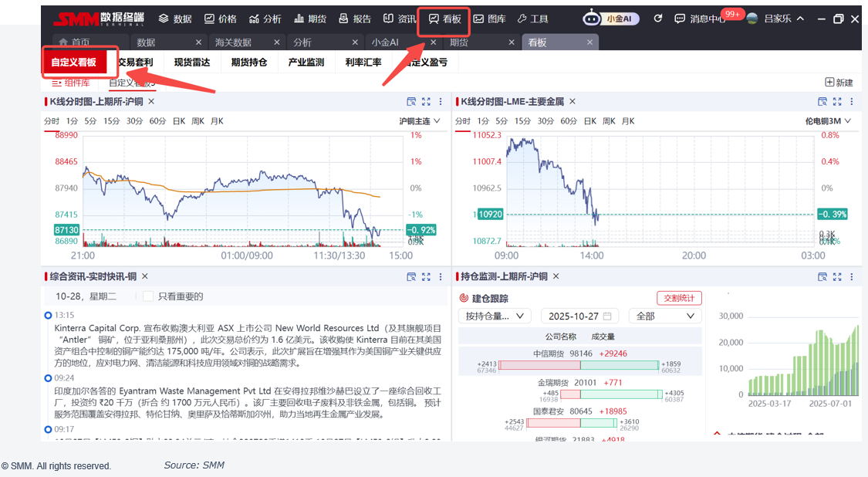Select the 现货雷达 sub-tab
This screenshot has width=868, height=477.
pyautogui.click(x=192, y=62)
